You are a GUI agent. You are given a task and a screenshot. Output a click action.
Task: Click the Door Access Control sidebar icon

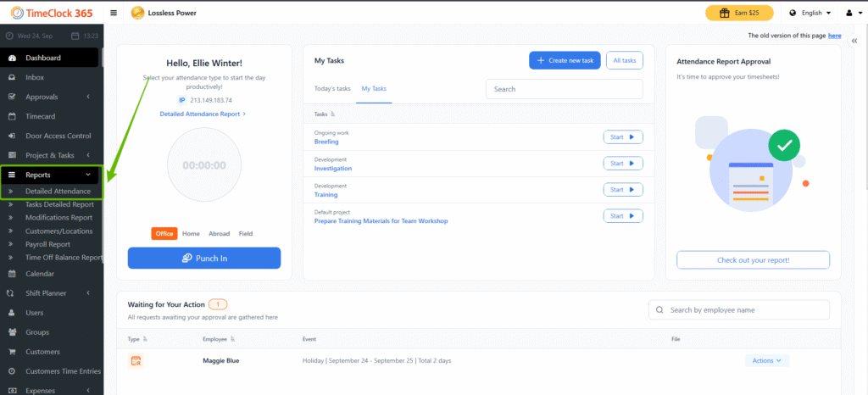[12, 136]
